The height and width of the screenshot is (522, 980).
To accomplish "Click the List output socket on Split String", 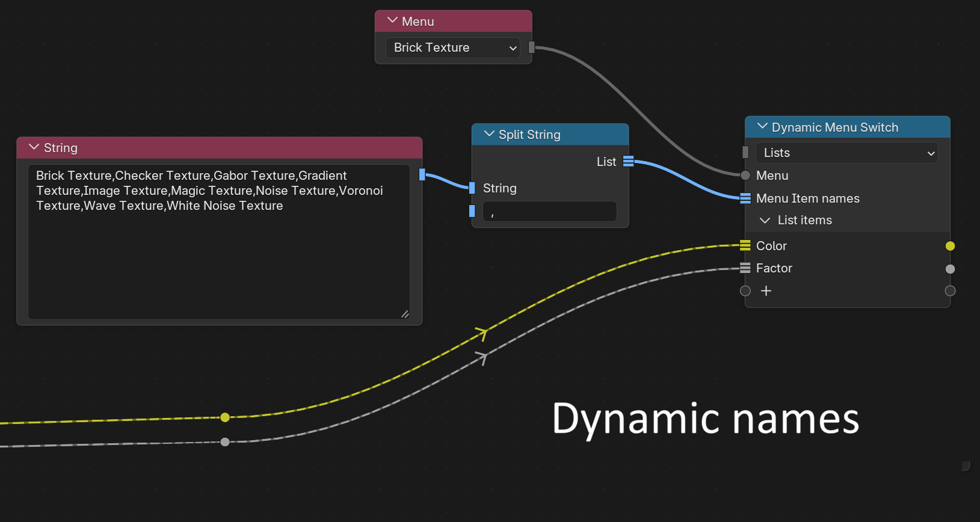I will [x=629, y=161].
